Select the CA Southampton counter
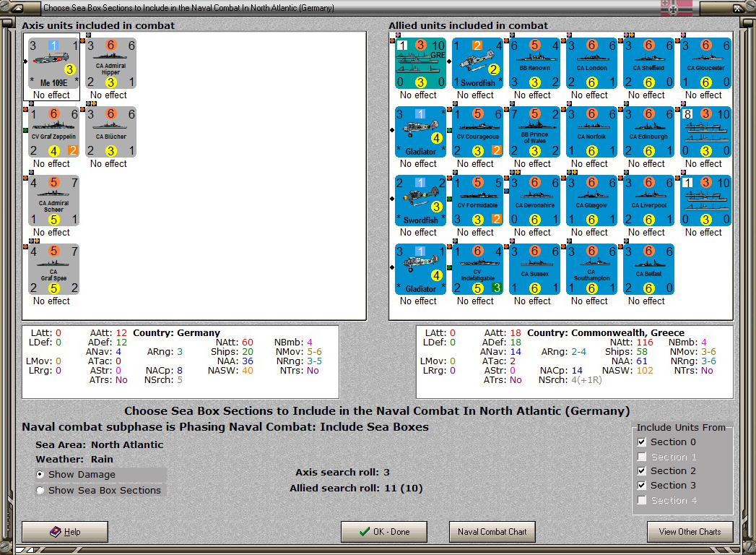The width and height of the screenshot is (756, 555). pos(591,270)
